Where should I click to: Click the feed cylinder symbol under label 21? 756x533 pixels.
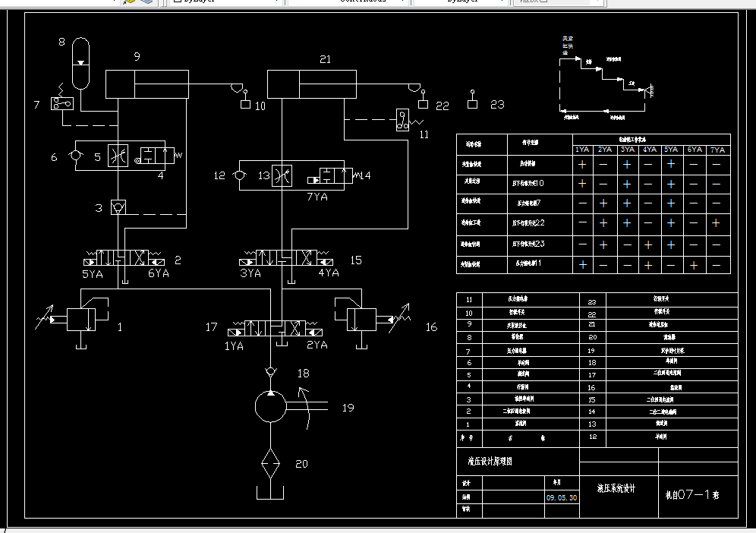tap(312, 84)
